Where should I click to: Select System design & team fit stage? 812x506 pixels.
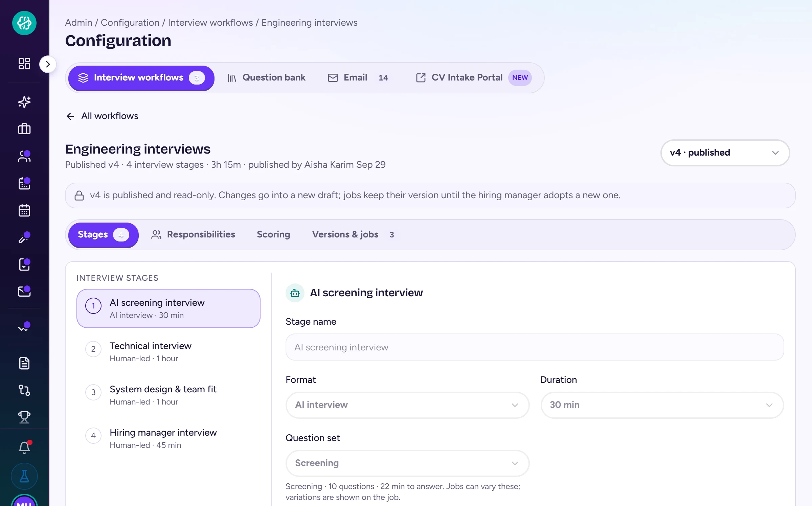coord(168,395)
